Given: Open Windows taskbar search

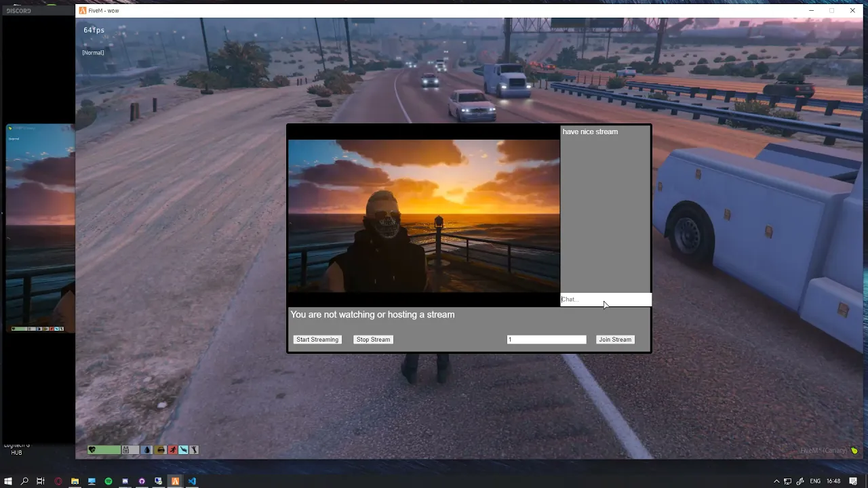Looking at the screenshot, I should (24, 481).
